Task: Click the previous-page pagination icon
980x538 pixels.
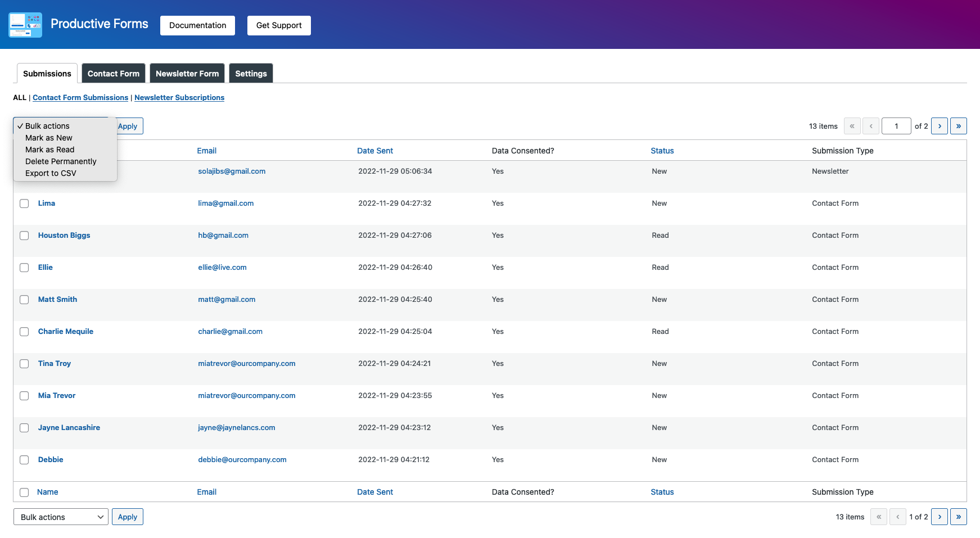Action: (x=871, y=126)
